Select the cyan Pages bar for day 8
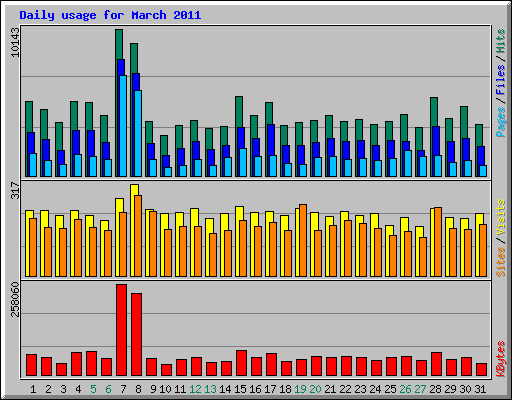The width and height of the screenshot is (512, 400). pyautogui.click(x=138, y=133)
